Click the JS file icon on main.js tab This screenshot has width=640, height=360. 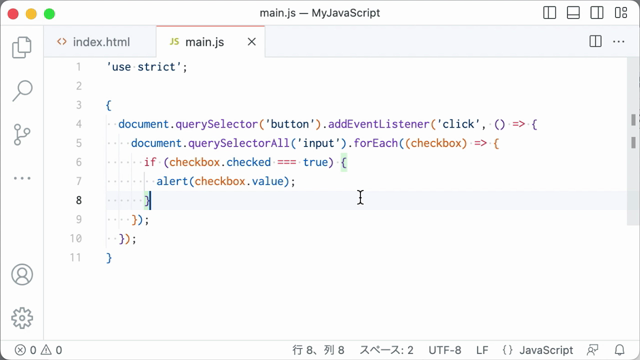point(174,42)
